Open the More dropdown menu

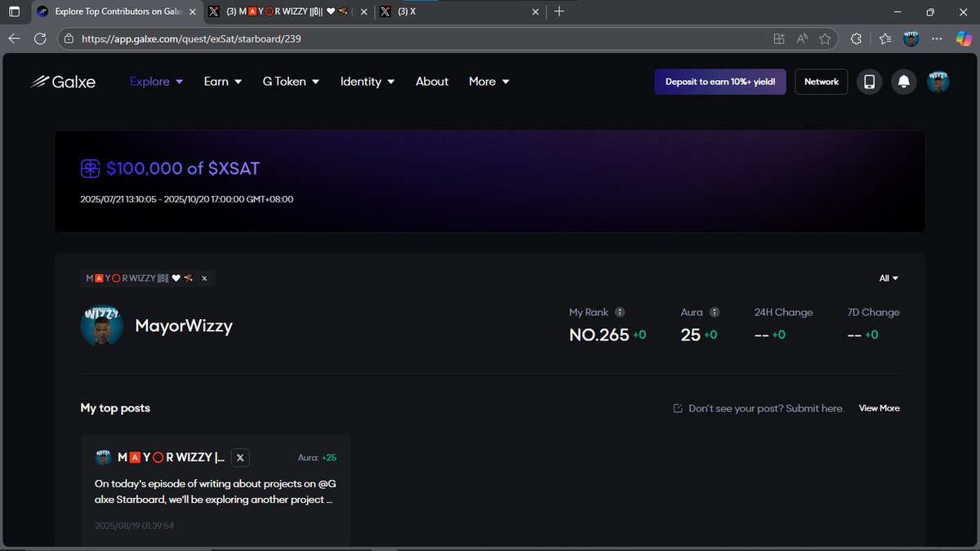click(489, 82)
